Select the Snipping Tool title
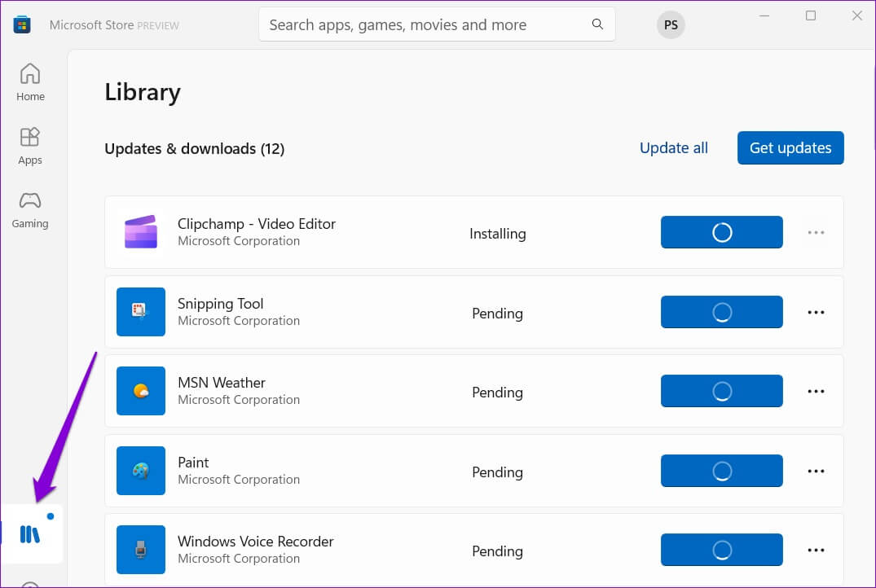 coord(220,304)
